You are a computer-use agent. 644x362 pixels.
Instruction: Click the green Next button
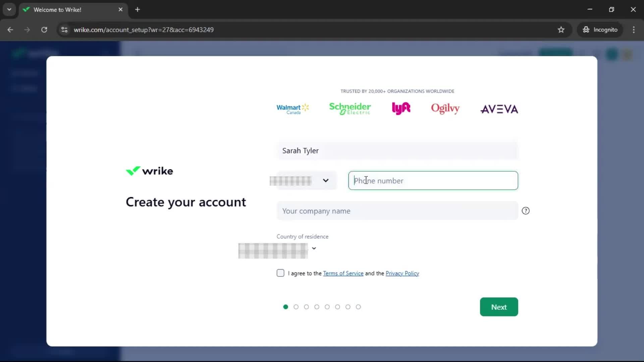499,307
